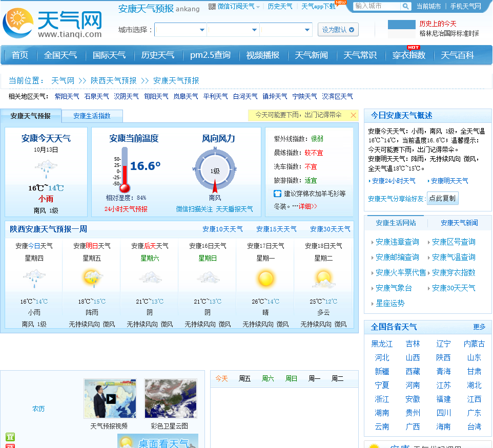The image size is (493, 448).
Task: Close the yellow rain reminder banner
Action: click(x=354, y=115)
